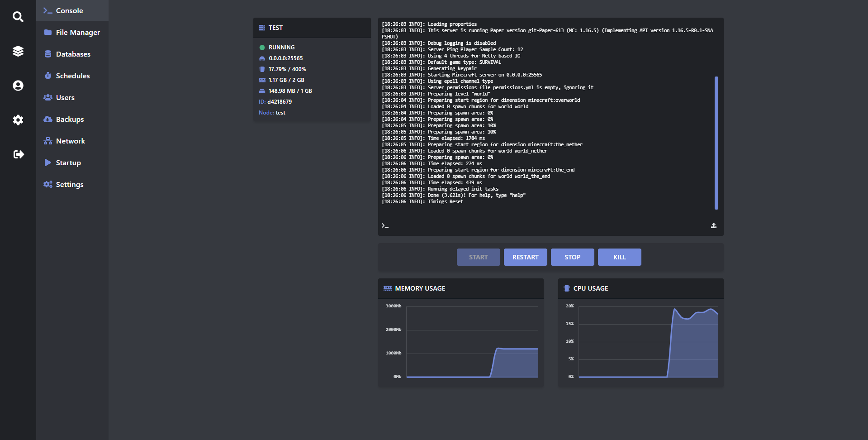Click the START power button
The image size is (868, 440).
479,257
